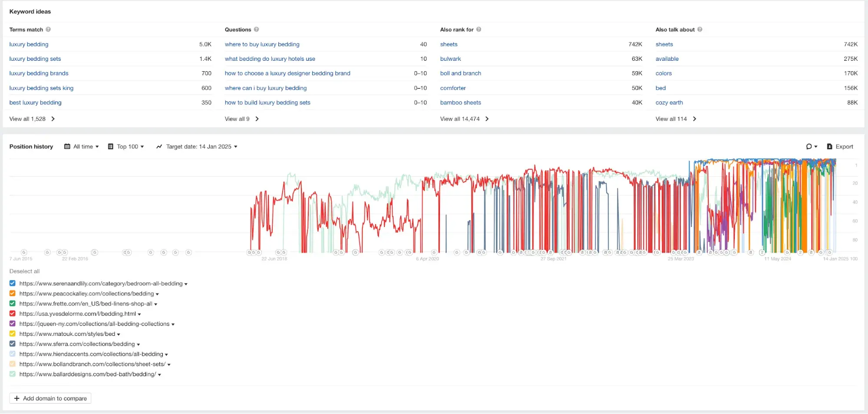
Task: Uncheck the frette.com URL checkbox
Action: point(13,303)
